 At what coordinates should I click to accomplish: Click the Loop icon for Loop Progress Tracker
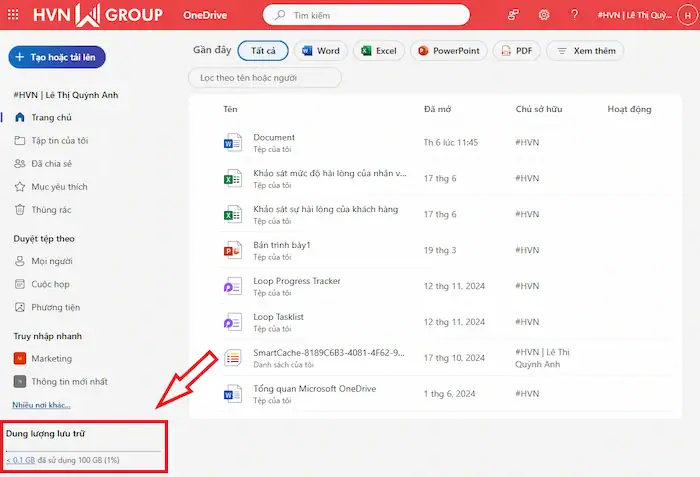(x=233, y=286)
